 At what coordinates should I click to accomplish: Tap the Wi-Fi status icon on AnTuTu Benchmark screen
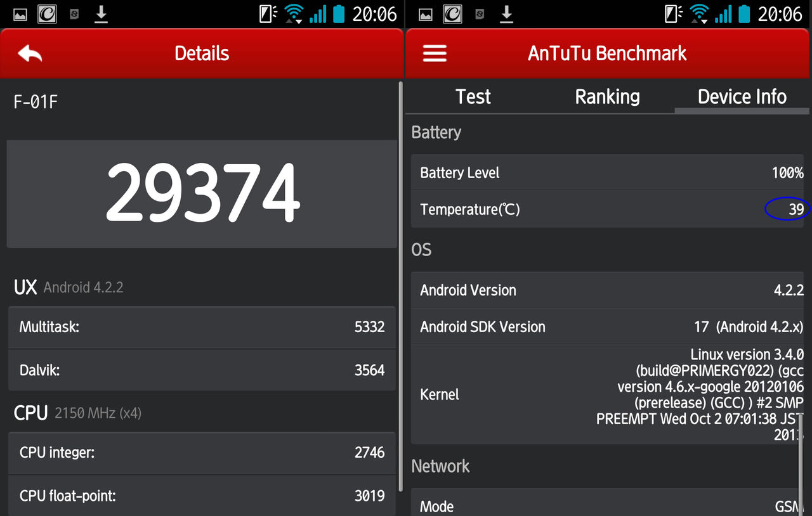pyautogui.click(x=699, y=14)
